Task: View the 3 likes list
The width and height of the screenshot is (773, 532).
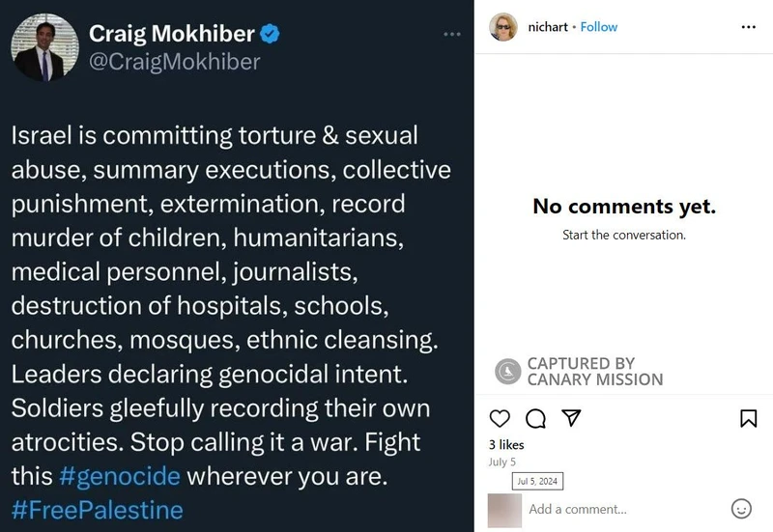Action: (x=506, y=445)
